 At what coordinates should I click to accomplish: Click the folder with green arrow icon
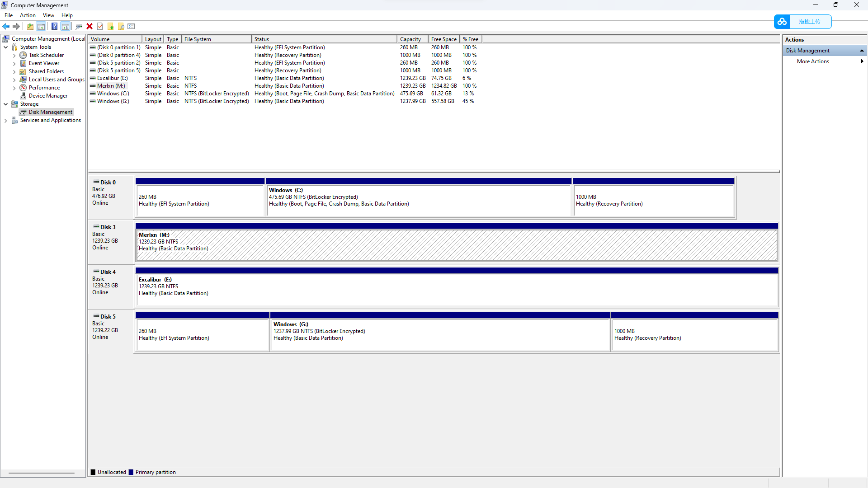click(110, 26)
